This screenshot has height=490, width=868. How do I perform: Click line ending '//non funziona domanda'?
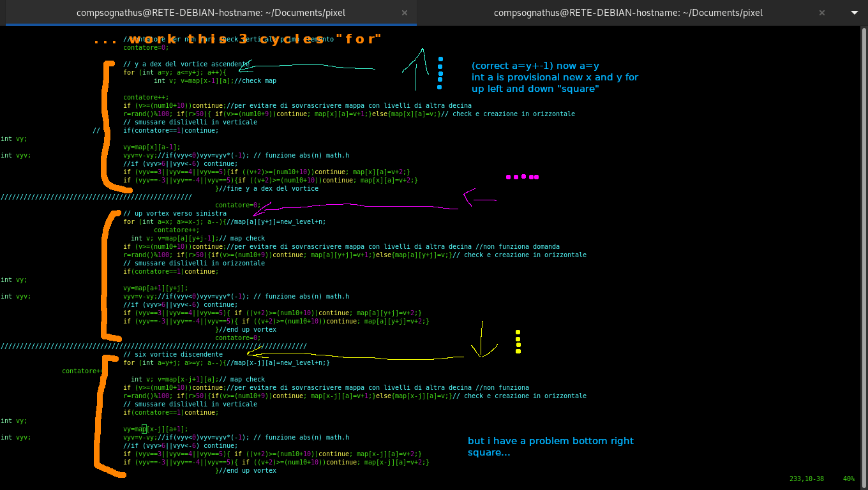[x=341, y=247]
